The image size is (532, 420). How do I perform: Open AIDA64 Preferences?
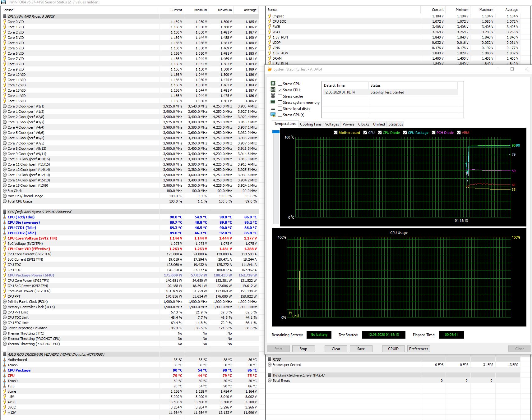click(x=419, y=349)
